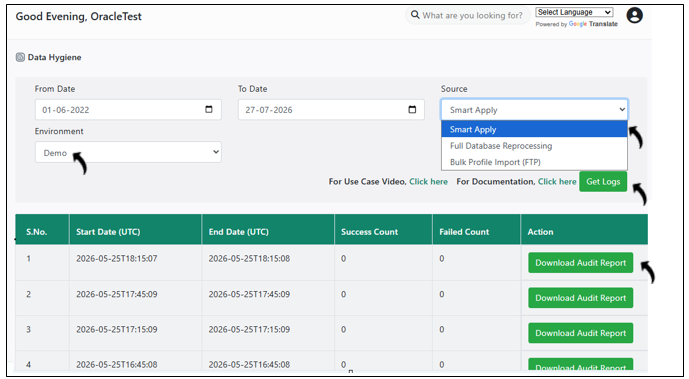Image resolution: width=689 pixels, height=379 pixels.
Task: Click the From Date label
Action: pyautogui.click(x=55, y=89)
